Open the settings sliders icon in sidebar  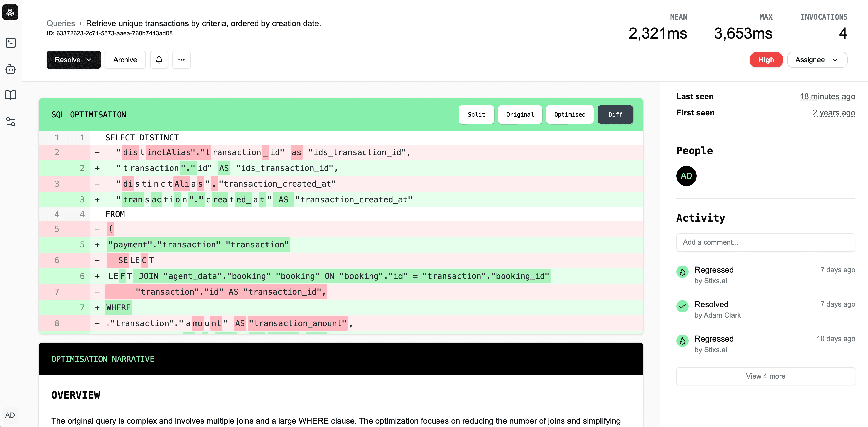(10, 122)
